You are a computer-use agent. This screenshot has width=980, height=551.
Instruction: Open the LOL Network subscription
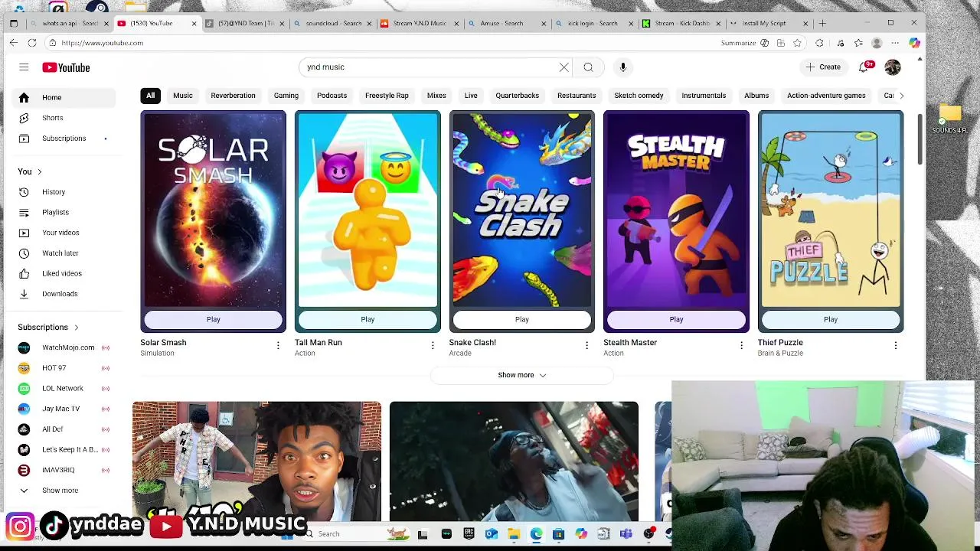pyautogui.click(x=64, y=388)
